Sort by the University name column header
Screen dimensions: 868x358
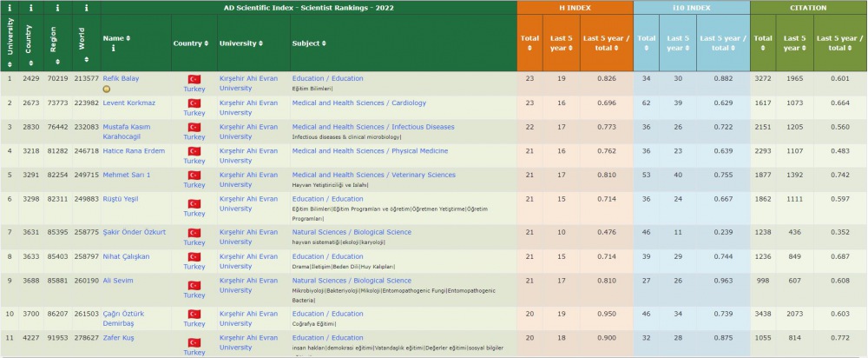[240, 43]
